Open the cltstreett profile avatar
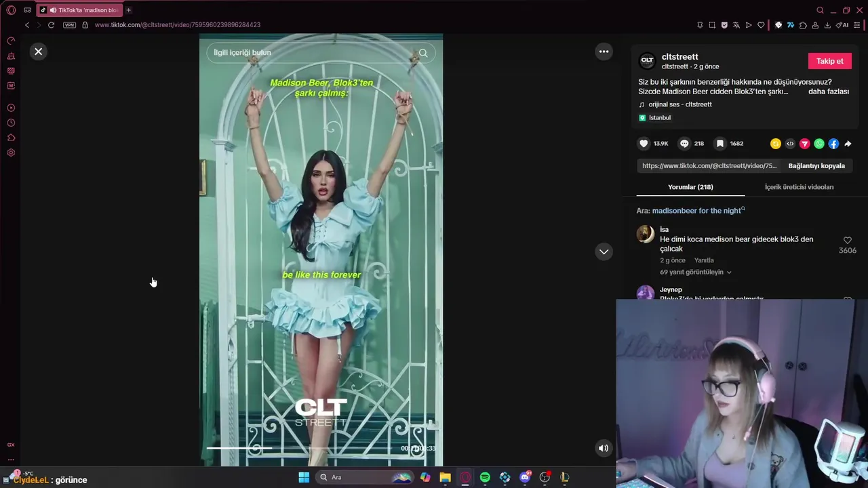 coord(648,61)
